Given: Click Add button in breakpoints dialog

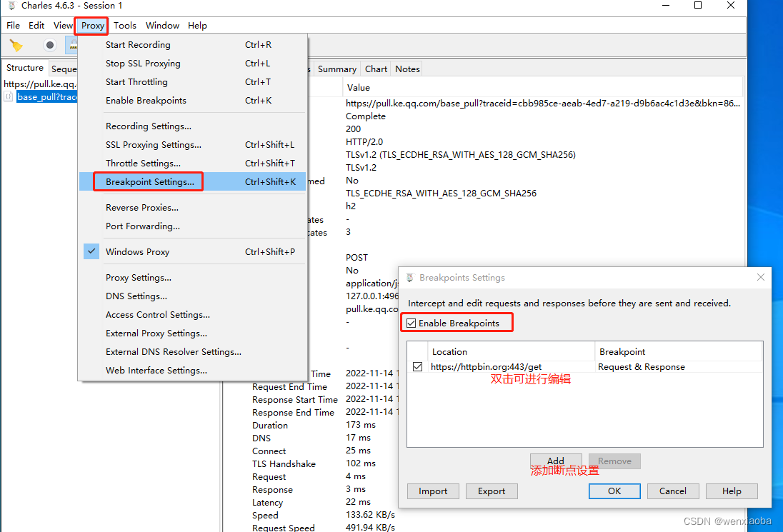Looking at the screenshot, I should click(556, 461).
